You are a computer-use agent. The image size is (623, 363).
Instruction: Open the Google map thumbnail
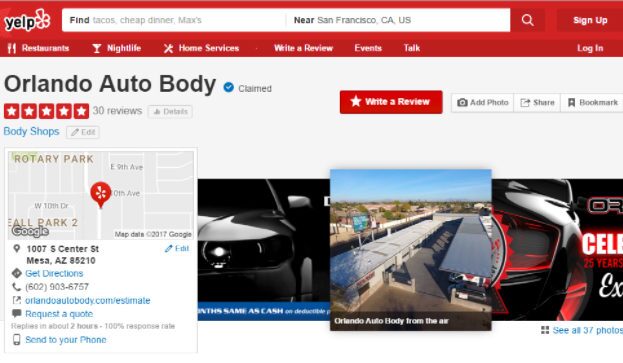(101, 195)
